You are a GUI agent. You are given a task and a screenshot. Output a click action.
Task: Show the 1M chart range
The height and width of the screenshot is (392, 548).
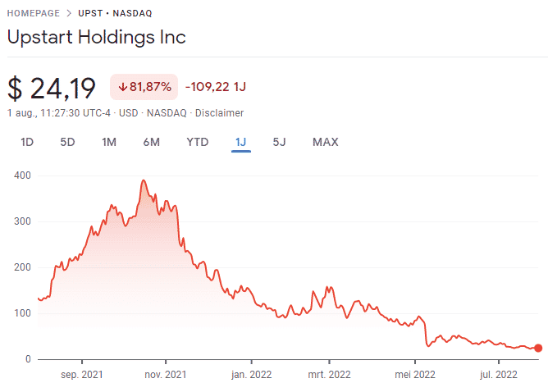coord(109,142)
